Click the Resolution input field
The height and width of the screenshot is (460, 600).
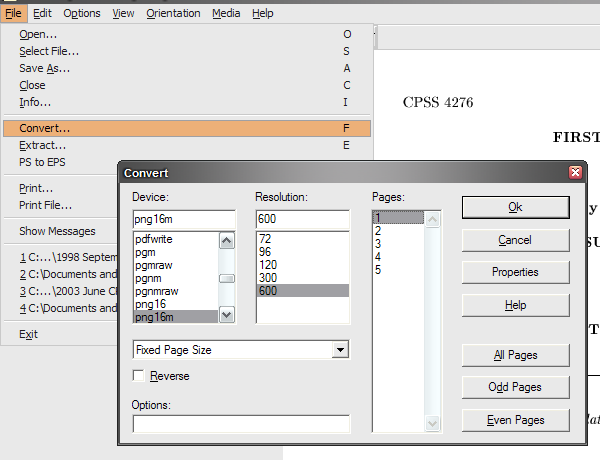coord(301,219)
